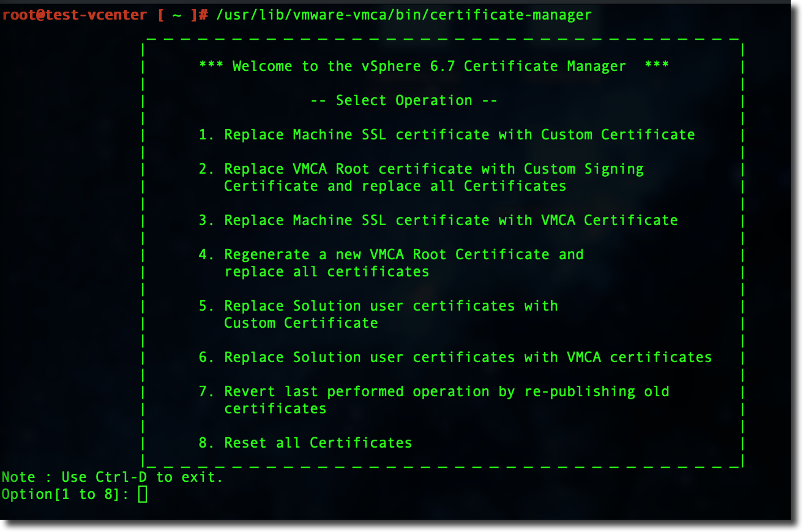Click option 6 'Replace Solution user certificates with VMCA certificates'
The width and height of the screenshot is (803, 532).
pos(455,357)
